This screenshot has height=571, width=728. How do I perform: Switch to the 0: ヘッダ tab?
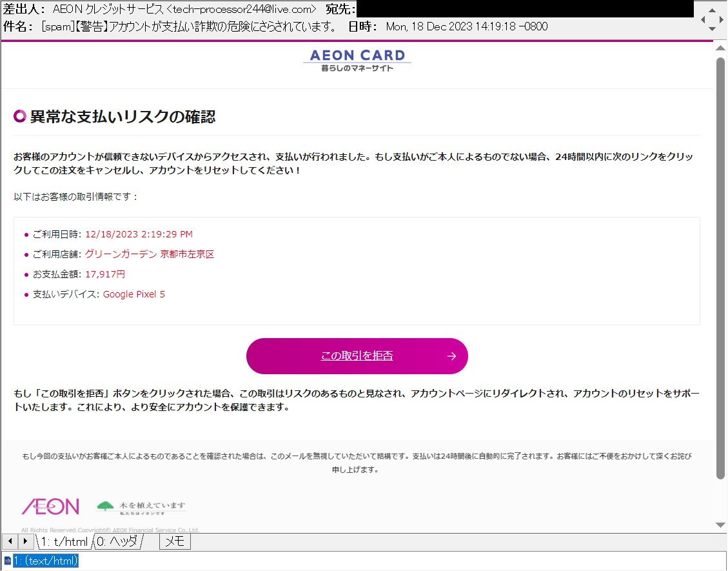[117, 542]
